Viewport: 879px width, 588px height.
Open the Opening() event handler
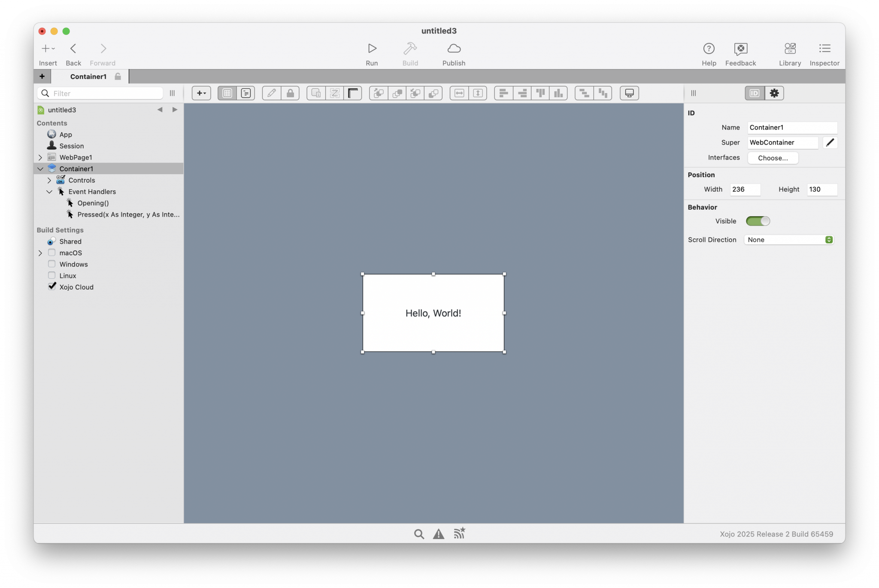pyautogui.click(x=93, y=203)
